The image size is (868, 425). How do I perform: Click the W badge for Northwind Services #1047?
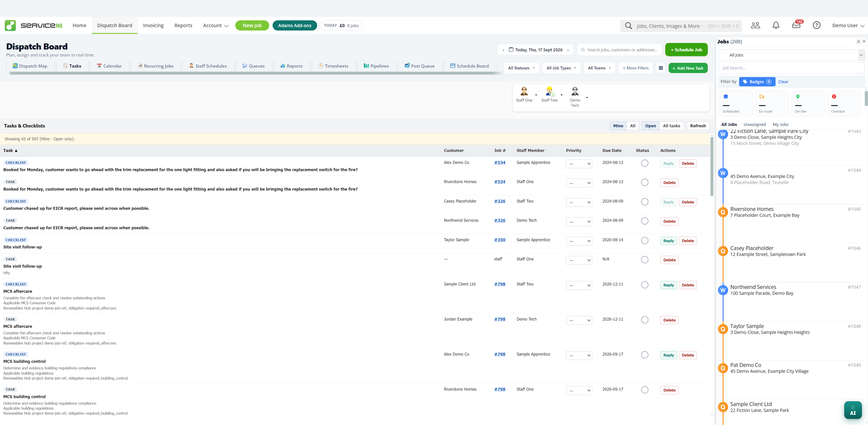pyautogui.click(x=723, y=290)
